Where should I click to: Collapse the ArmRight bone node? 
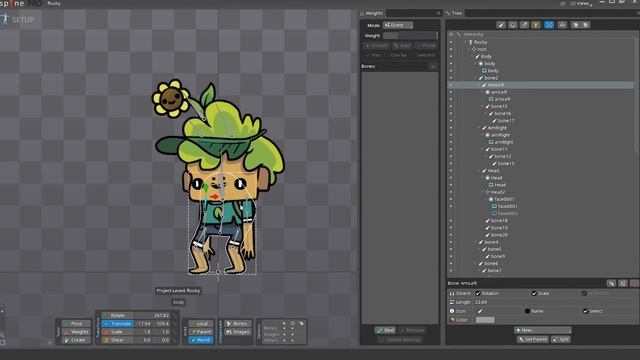[x=479, y=128]
